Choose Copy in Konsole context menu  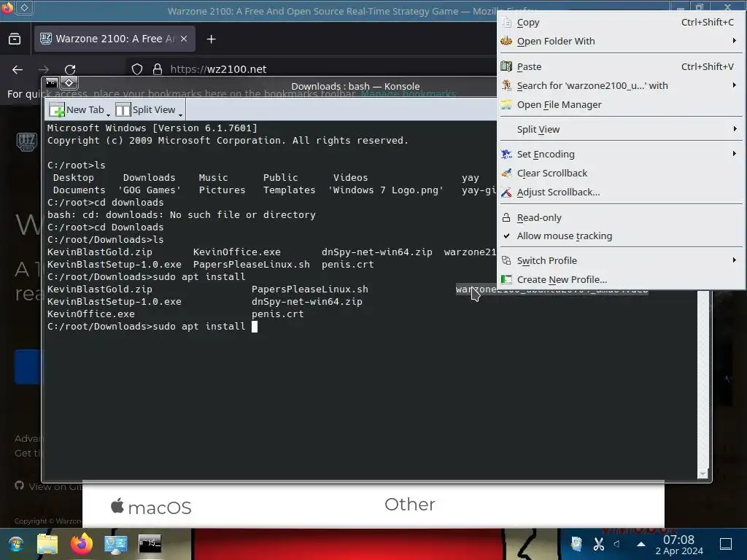click(621, 23)
